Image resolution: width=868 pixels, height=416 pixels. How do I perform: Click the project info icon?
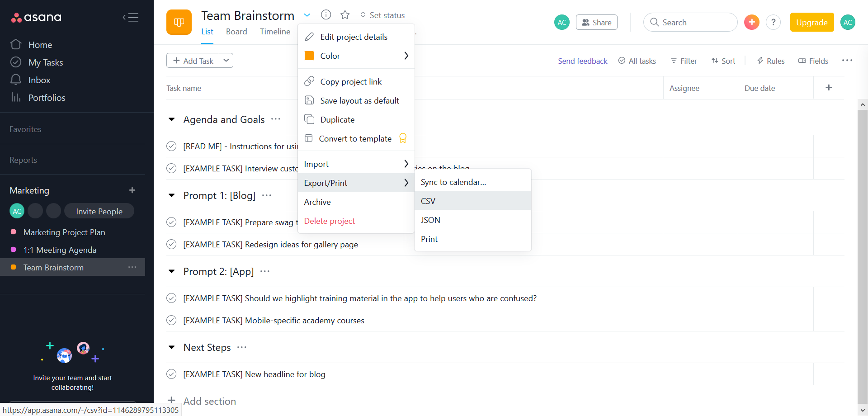coord(326,15)
